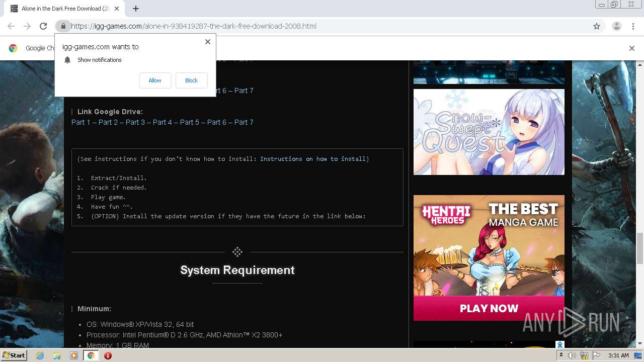Click PLAY NOW on the ad
644x362 pixels.
click(489, 308)
